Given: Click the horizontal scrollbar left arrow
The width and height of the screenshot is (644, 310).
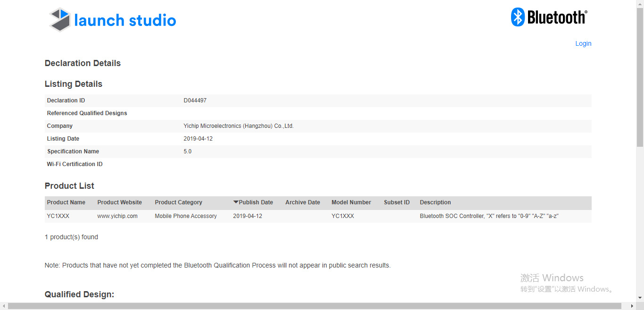Looking at the screenshot, I should (4, 306).
